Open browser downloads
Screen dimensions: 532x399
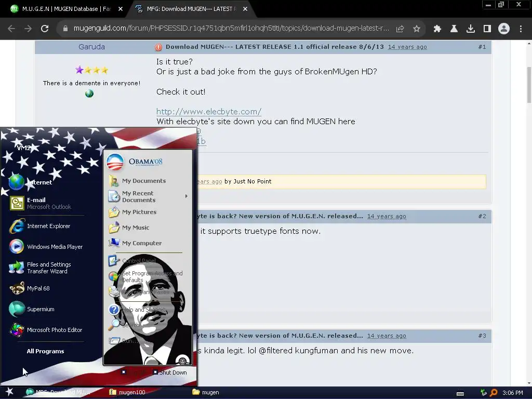point(471,29)
